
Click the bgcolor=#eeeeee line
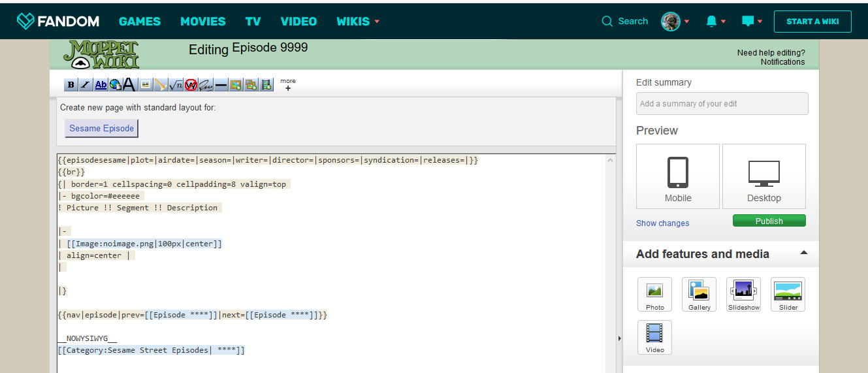pyautogui.click(x=101, y=196)
